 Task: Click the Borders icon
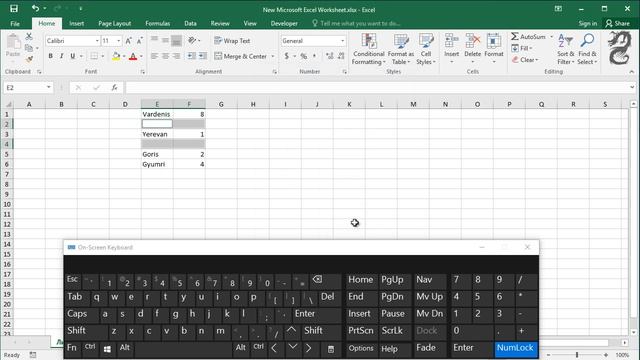pyautogui.click(x=94, y=56)
